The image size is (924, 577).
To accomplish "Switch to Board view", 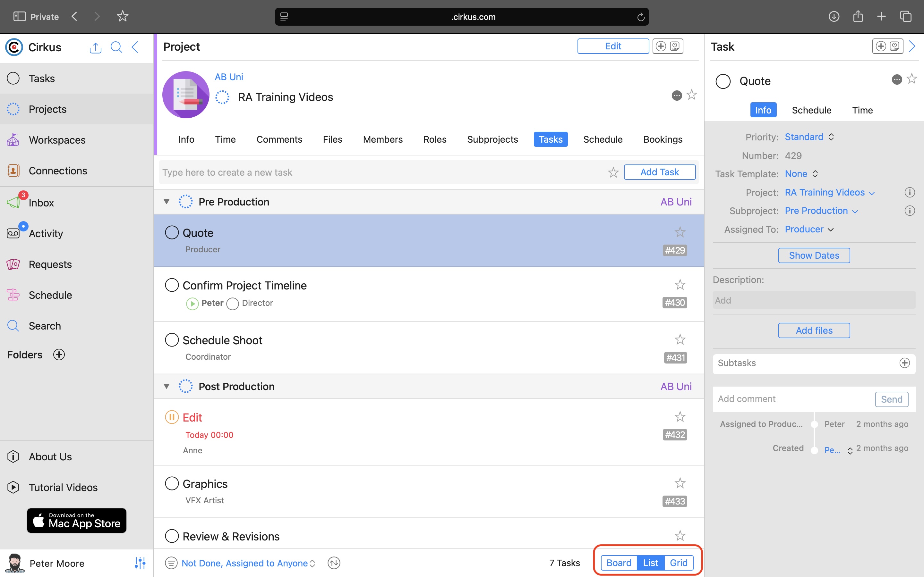I will point(619,563).
